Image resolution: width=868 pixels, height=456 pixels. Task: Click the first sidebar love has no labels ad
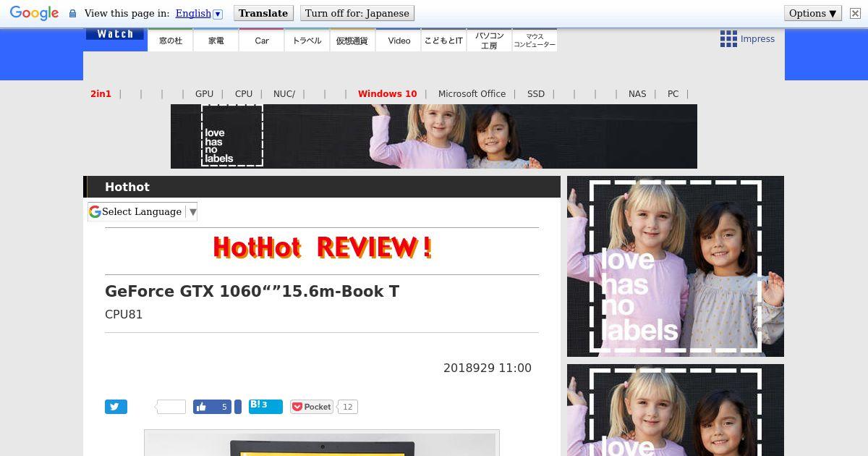(676, 266)
